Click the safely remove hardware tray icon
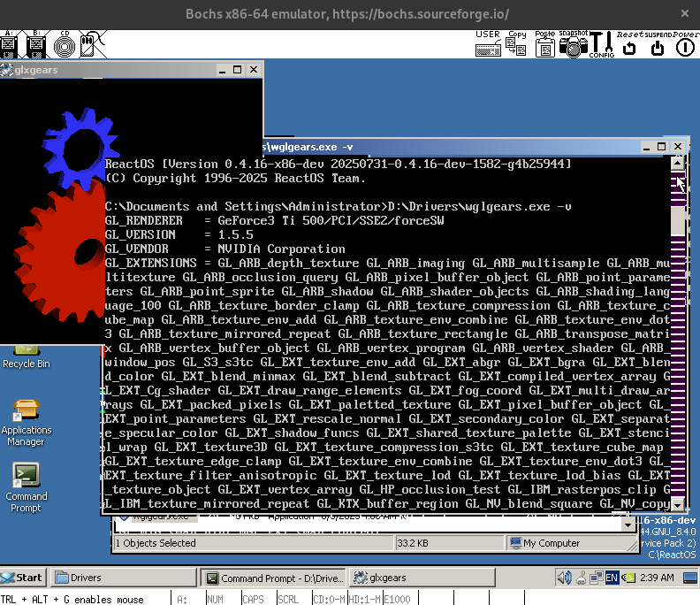 click(581, 578)
